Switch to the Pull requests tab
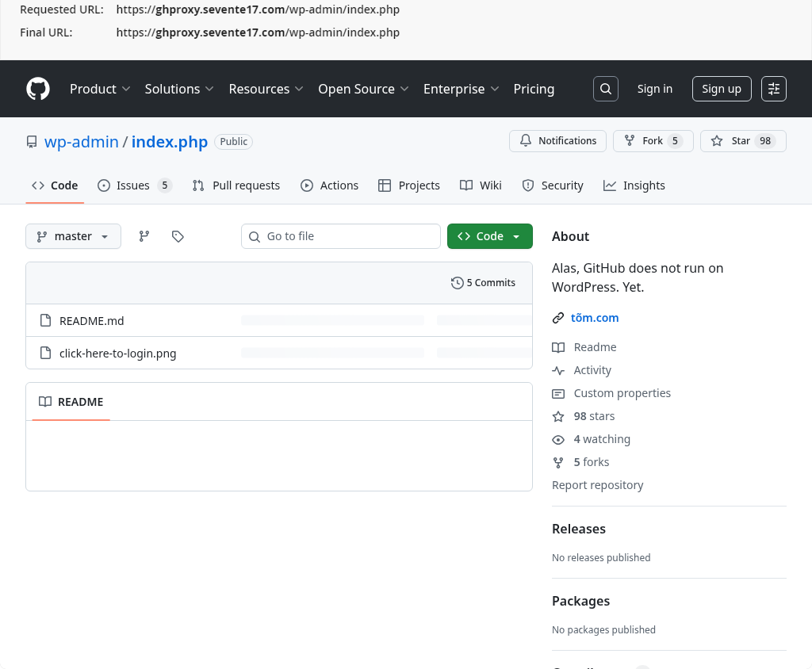812x669 pixels. pyautogui.click(x=236, y=185)
